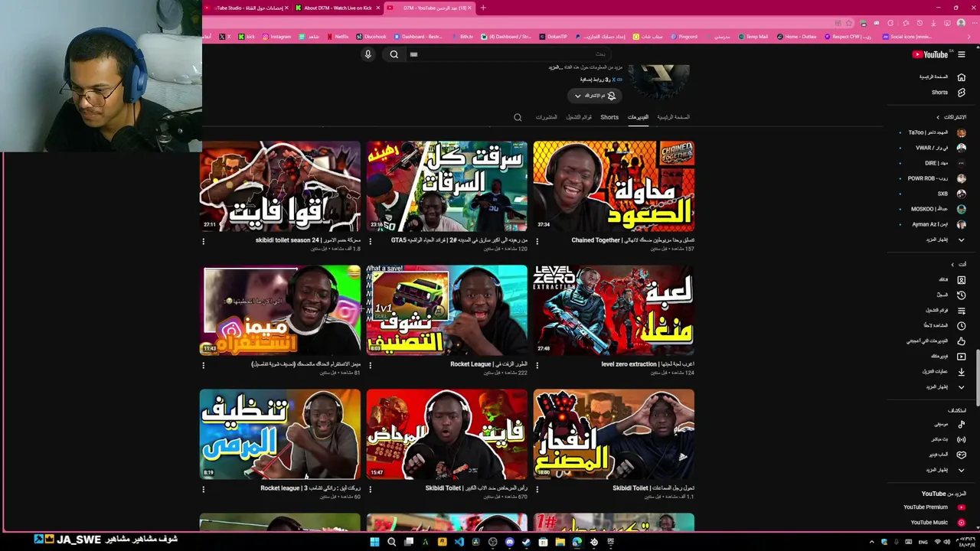Open Windows taskbar search
This screenshot has height=551, width=980.
[x=391, y=542]
